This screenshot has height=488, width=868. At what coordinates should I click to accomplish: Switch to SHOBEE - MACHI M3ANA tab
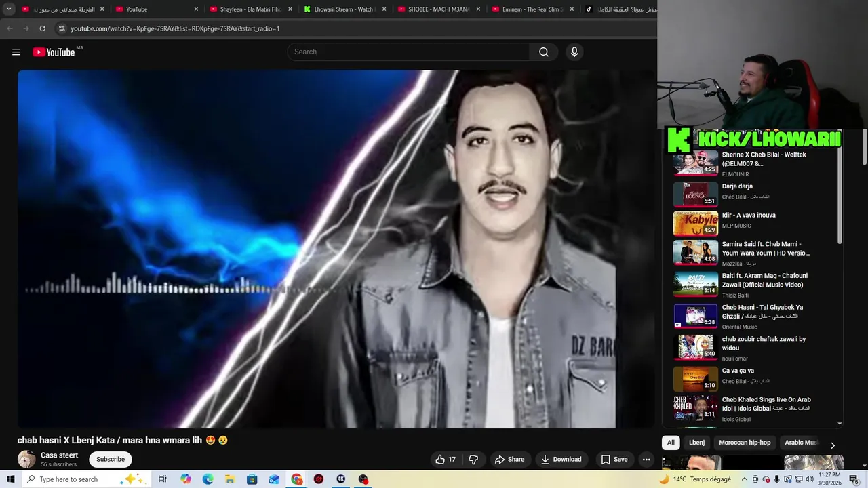point(439,9)
